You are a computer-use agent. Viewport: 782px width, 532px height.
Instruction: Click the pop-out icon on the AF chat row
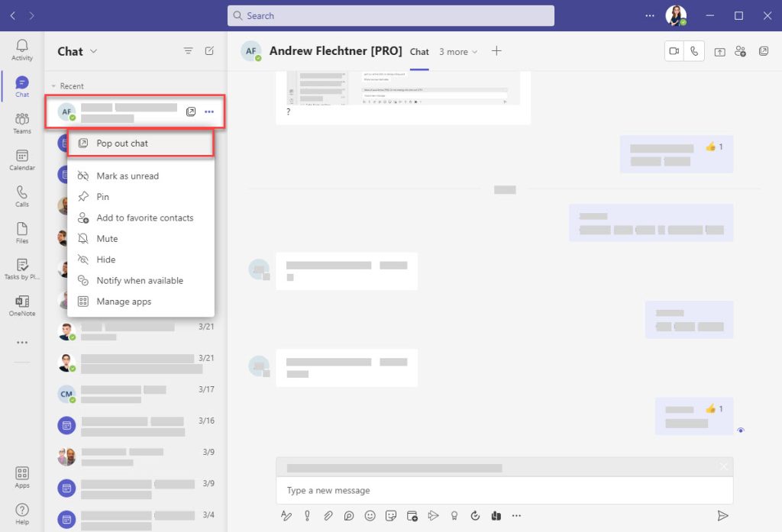point(190,111)
